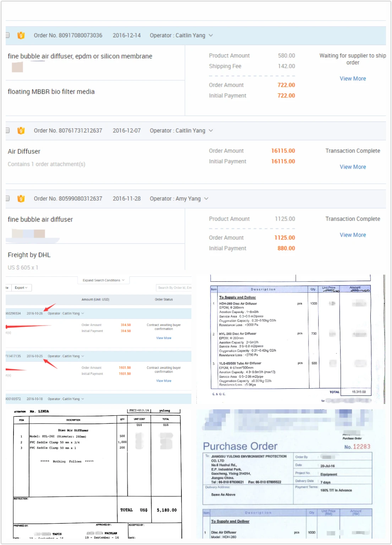Open View More for 1125.00 order

click(353, 235)
